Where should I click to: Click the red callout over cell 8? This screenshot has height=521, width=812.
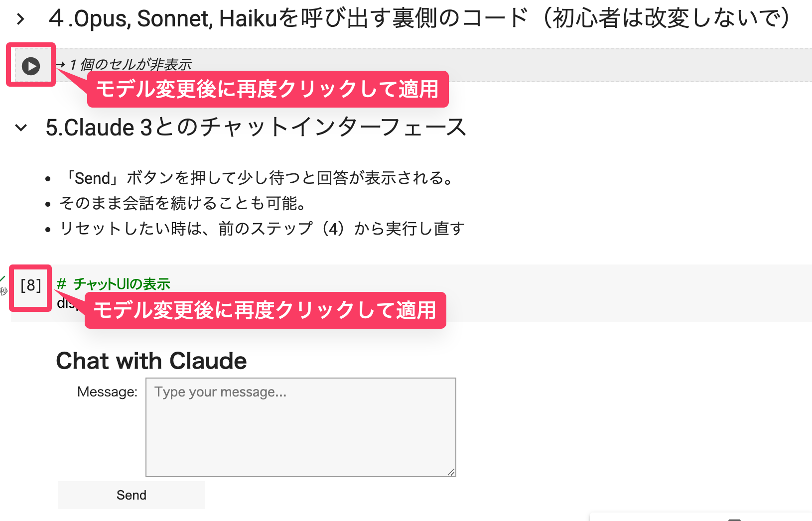[265, 310]
